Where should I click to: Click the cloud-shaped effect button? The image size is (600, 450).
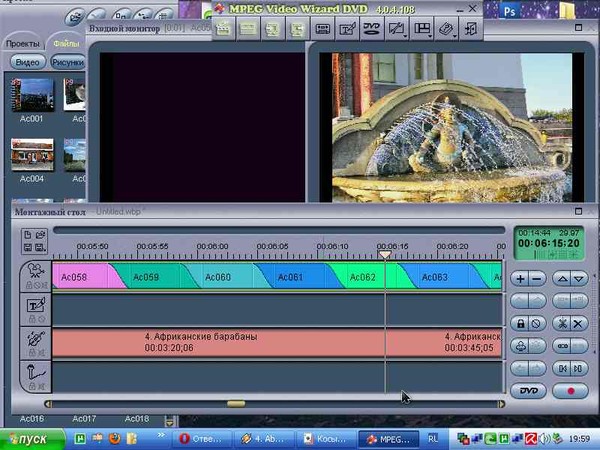coord(520,346)
